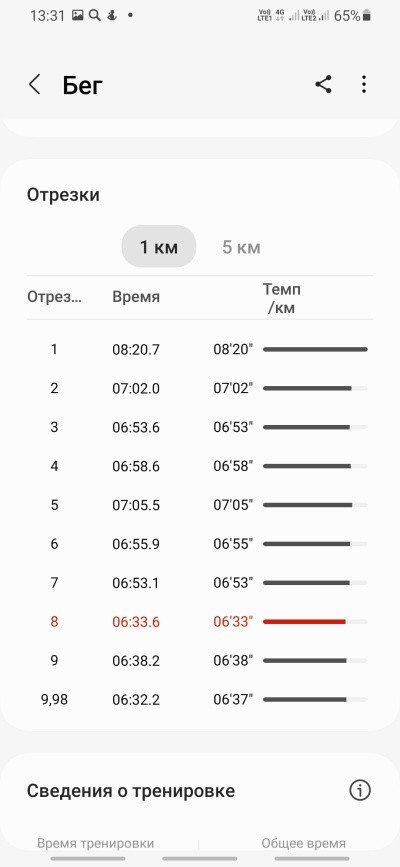The image size is (400, 867).
Task: Open the three-dot more options menu
Action: pyautogui.click(x=363, y=85)
